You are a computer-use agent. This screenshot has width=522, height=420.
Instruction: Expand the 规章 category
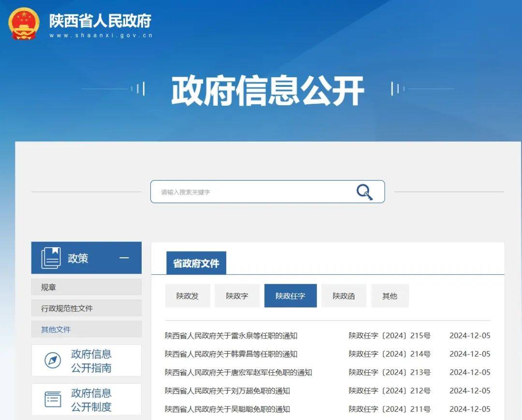coord(48,287)
